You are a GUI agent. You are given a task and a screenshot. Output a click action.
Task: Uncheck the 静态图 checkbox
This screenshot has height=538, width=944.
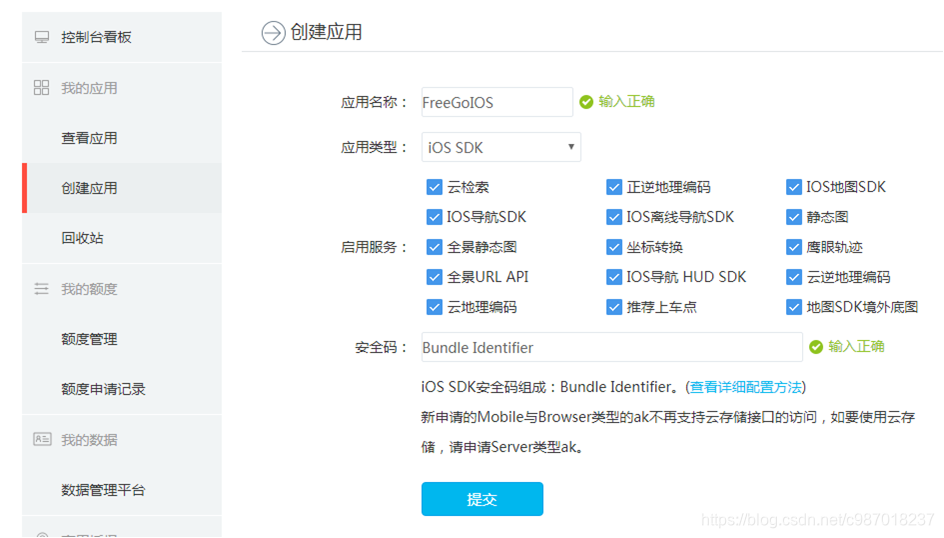pyautogui.click(x=793, y=217)
